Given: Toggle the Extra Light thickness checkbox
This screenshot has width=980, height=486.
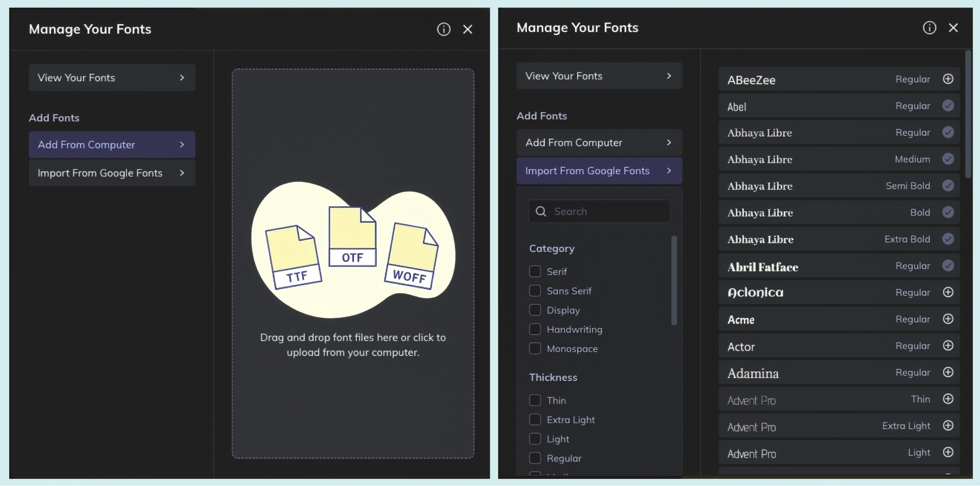Looking at the screenshot, I should click(535, 420).
